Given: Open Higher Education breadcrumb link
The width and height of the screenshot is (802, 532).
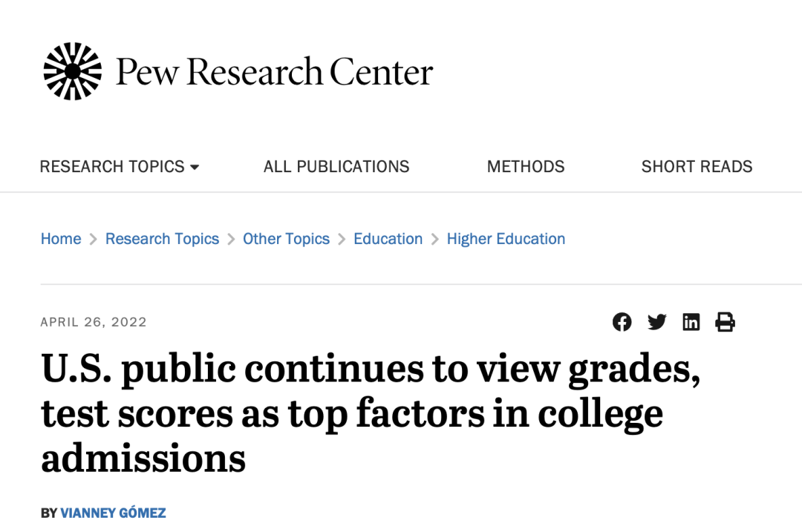Looking at the screenshot, I should tap(506, 239).
